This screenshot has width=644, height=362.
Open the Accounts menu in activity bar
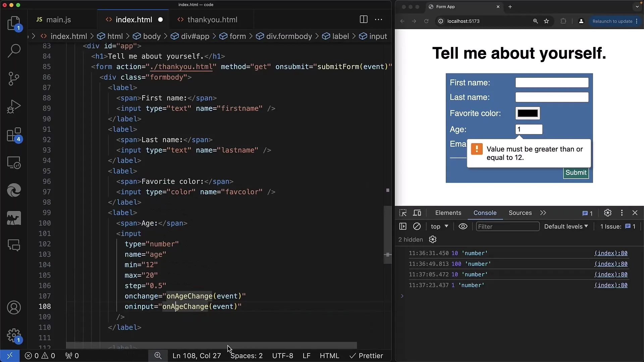coord(14,307)
